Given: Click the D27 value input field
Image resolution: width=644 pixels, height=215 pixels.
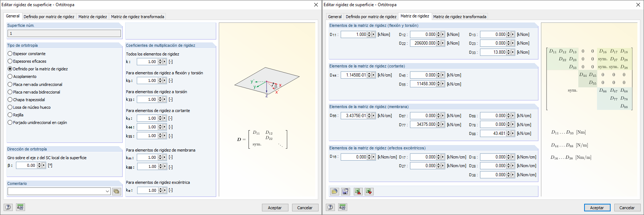Looking at the screenshot, I should tap(423, 166).
